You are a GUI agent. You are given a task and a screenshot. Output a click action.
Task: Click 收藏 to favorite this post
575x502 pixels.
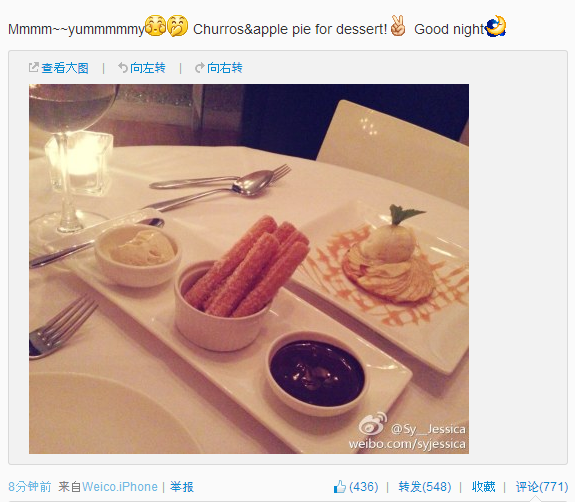click(483, 487)
